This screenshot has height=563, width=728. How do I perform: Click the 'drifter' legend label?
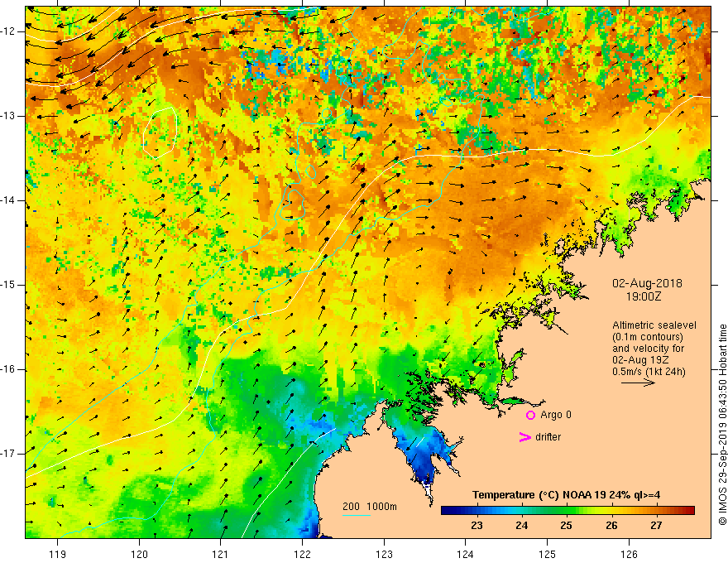click(x=548, y=437)
